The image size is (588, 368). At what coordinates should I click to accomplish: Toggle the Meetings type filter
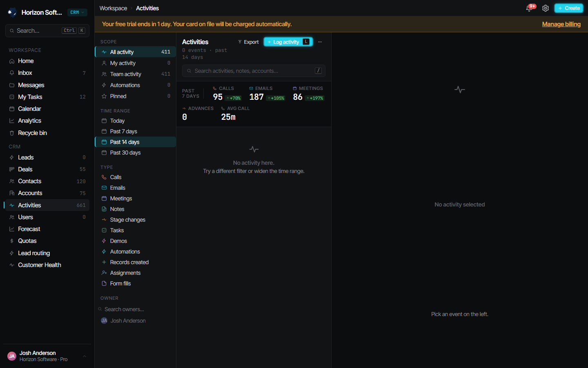pos(136,198)
